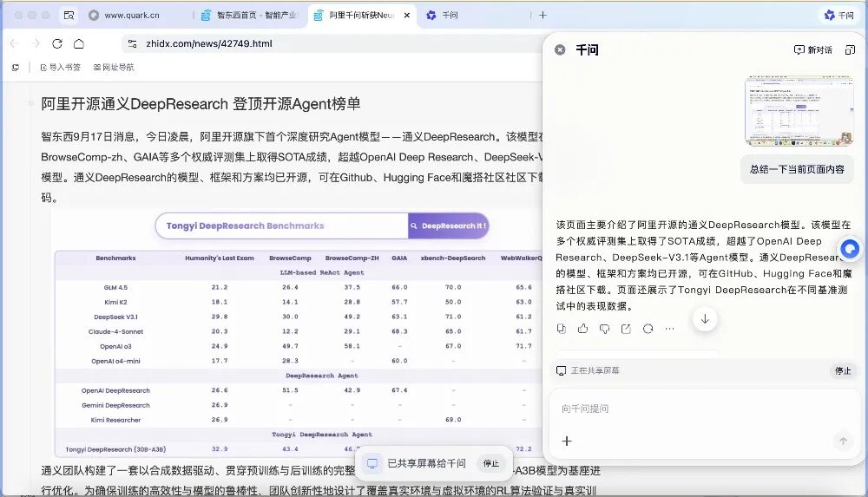Open more options for the response
The height and width of the screenshot is (497, 868).
tap(670, 329)
